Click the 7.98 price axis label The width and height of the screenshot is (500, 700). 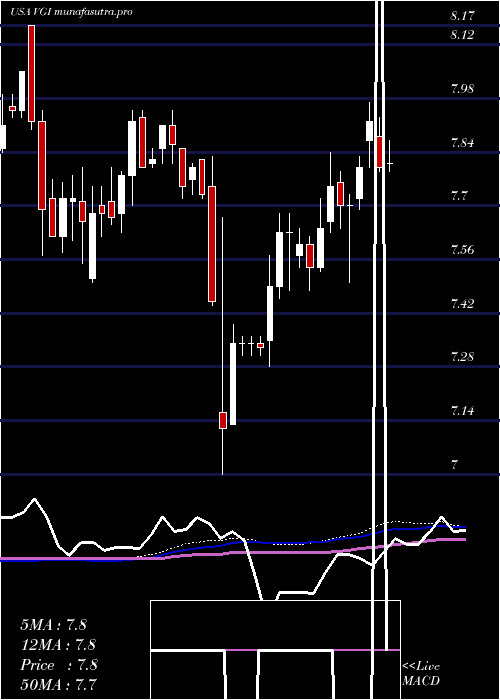point(462,89)
